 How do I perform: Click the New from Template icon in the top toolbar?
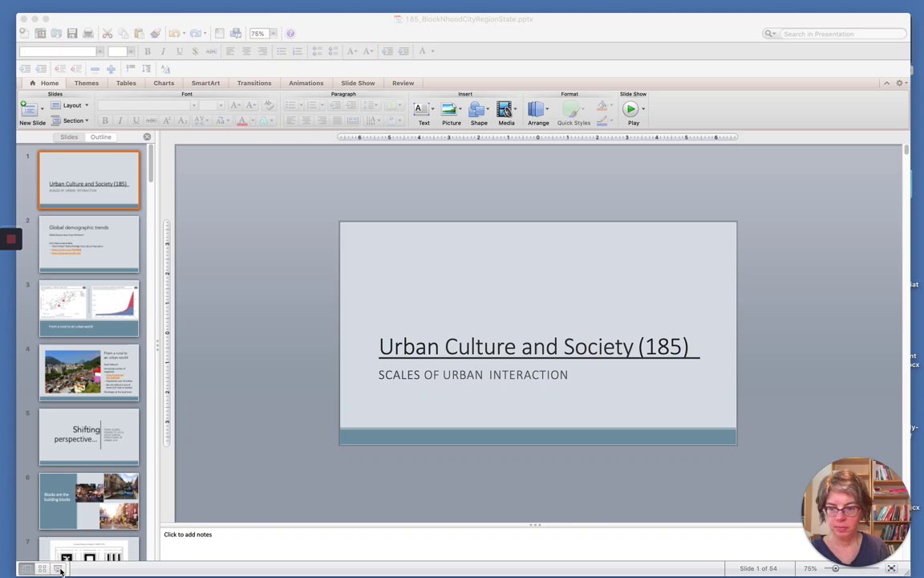[x=40, y=34]
